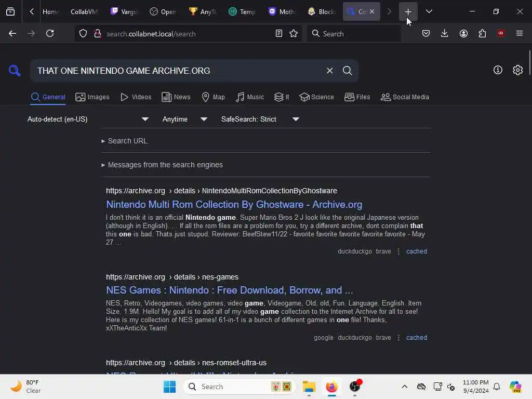Click the browser address bar URL

pyautogui.click(x=151, y=34)
